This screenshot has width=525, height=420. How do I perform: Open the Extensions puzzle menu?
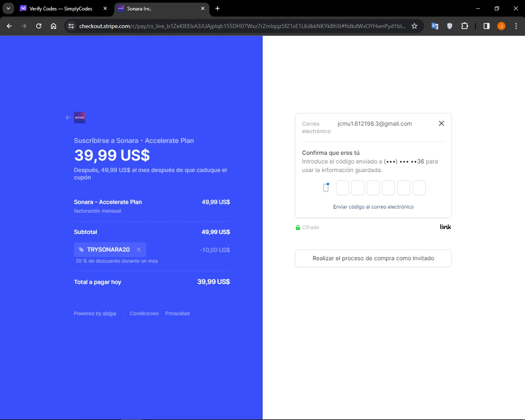coord(464,26)
